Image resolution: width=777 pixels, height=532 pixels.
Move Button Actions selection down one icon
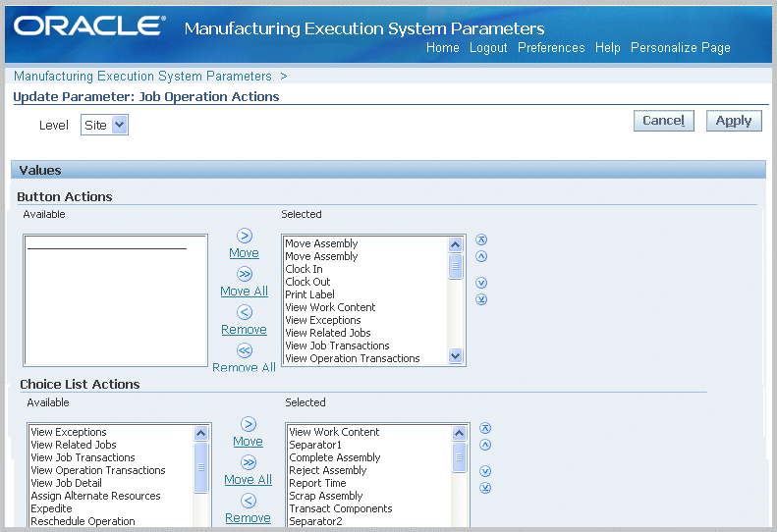coord(481,283)
